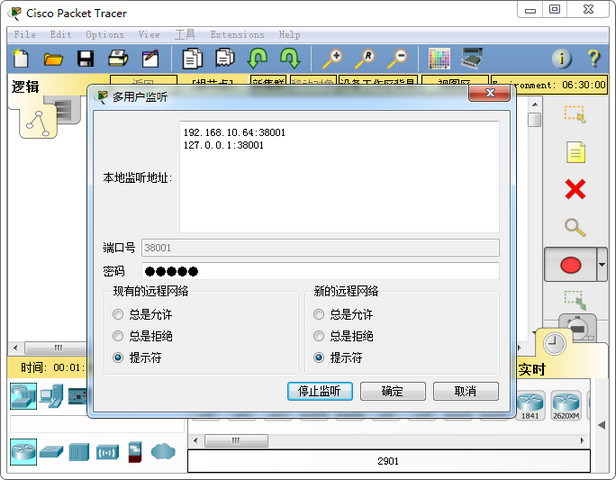Open the drawing palette icon
The image size is (616, 480).
tap(439, 59)
